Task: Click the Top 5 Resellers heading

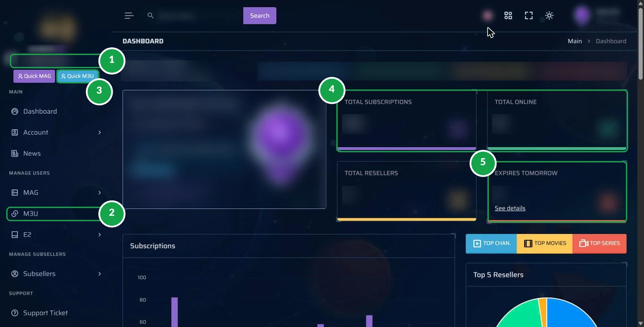Action: tap(498, 275)
